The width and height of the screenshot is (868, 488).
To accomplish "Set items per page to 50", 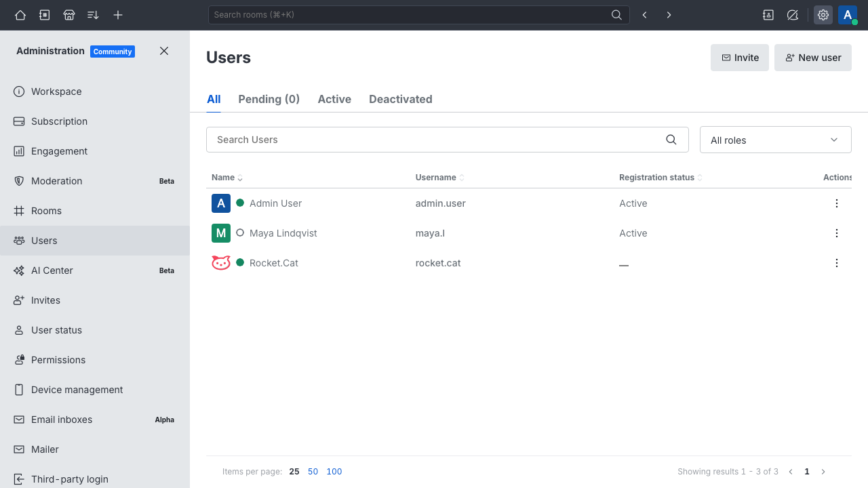I will 313,472.
